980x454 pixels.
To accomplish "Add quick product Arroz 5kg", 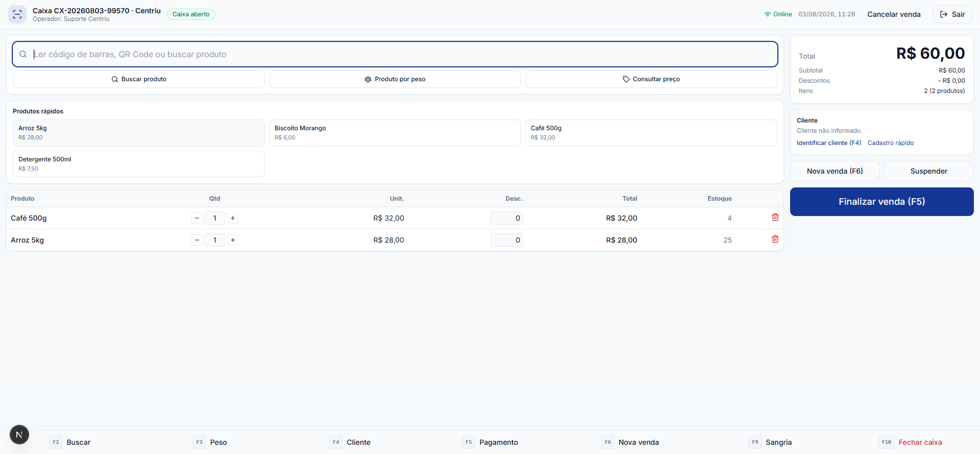I will point(139,133).
